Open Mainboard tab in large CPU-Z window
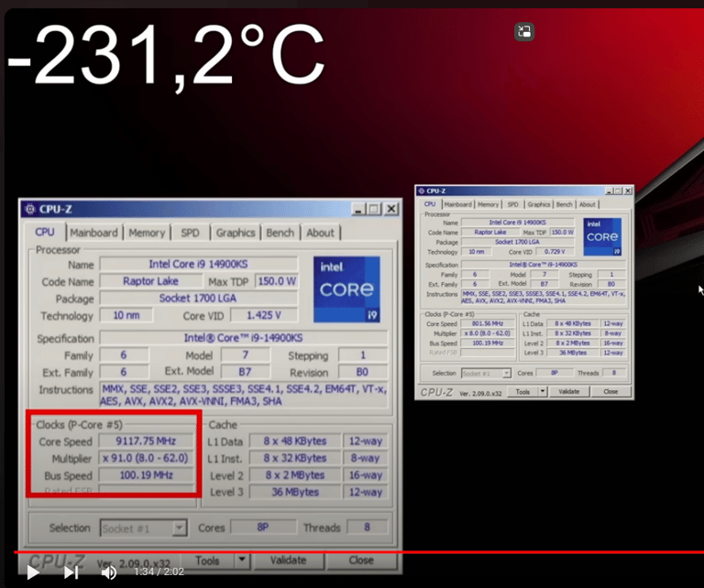Viewport: 704px width, 588px height. [93, 233]
